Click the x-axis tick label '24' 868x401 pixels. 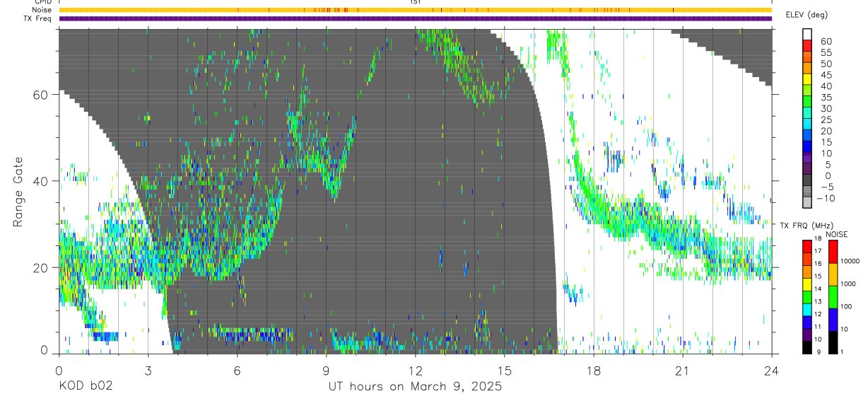(x=771, y=371)
